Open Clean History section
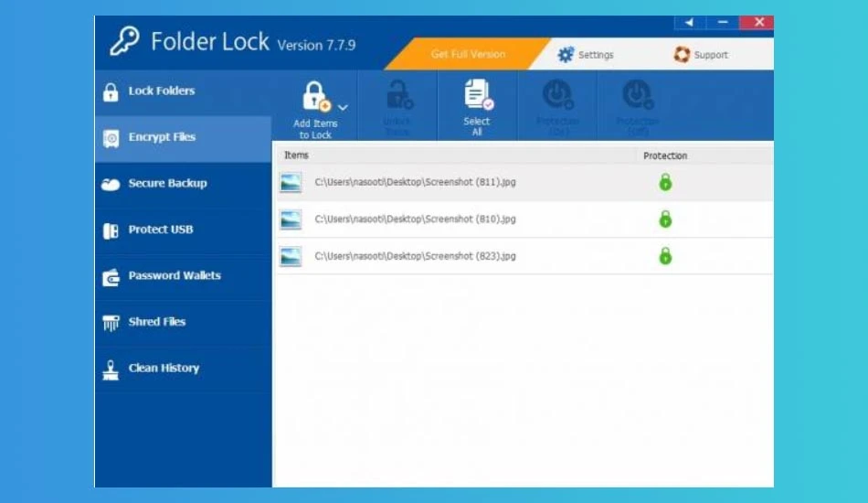The image size is (868, 503). coord(184,369)
